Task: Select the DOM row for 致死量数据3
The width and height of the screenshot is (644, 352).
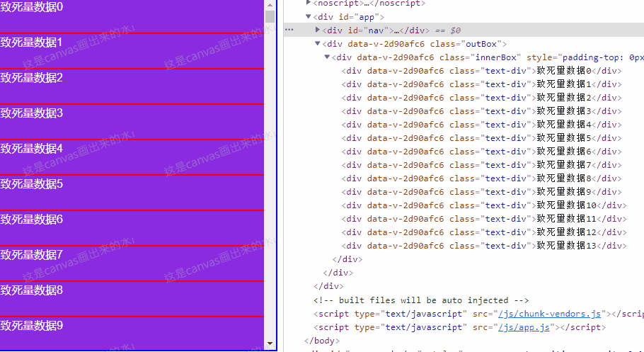Action: pyautogui.click(x=481, y=111)
